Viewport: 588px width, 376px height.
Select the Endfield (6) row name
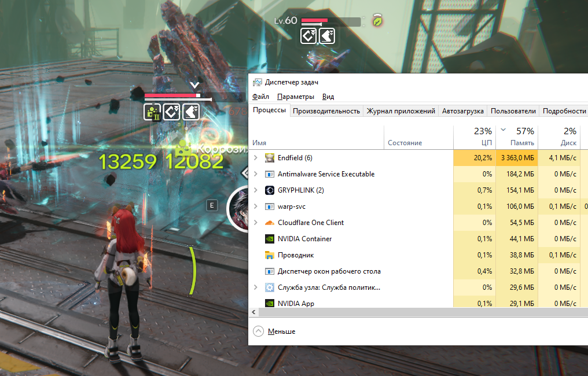point(295,158)
